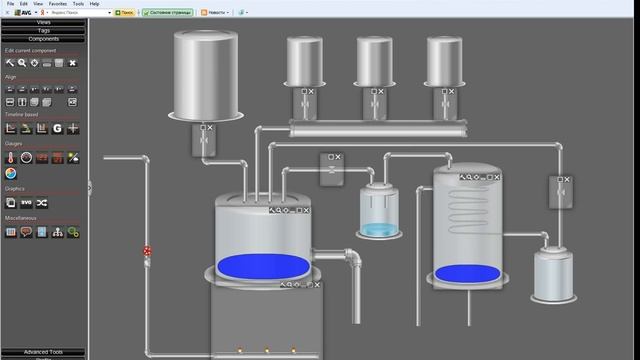This screenshot has width=640, height=360.
Task: Click the image copy Graphics icon
Action: click(x=11, y=203)
